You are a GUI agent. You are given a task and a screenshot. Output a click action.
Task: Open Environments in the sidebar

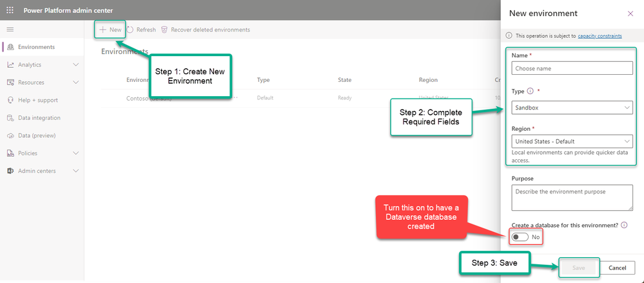(x=43, y=47)
